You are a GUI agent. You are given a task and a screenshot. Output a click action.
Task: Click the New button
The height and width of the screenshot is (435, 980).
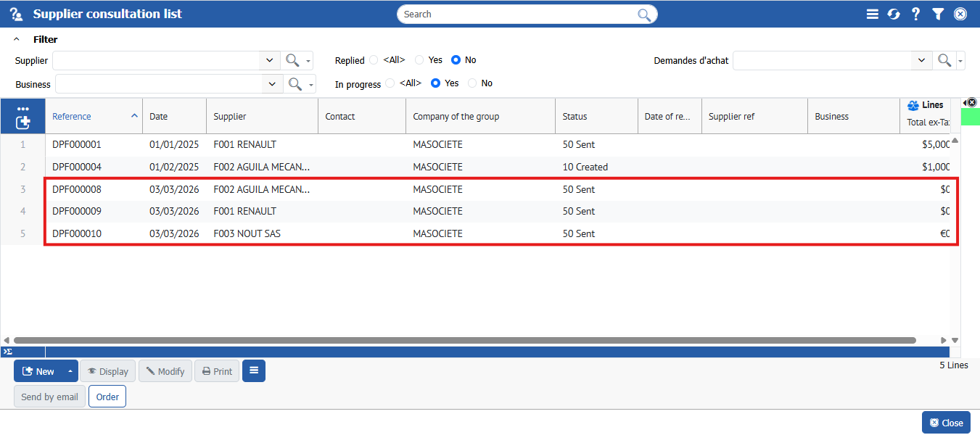click(39, 371)
